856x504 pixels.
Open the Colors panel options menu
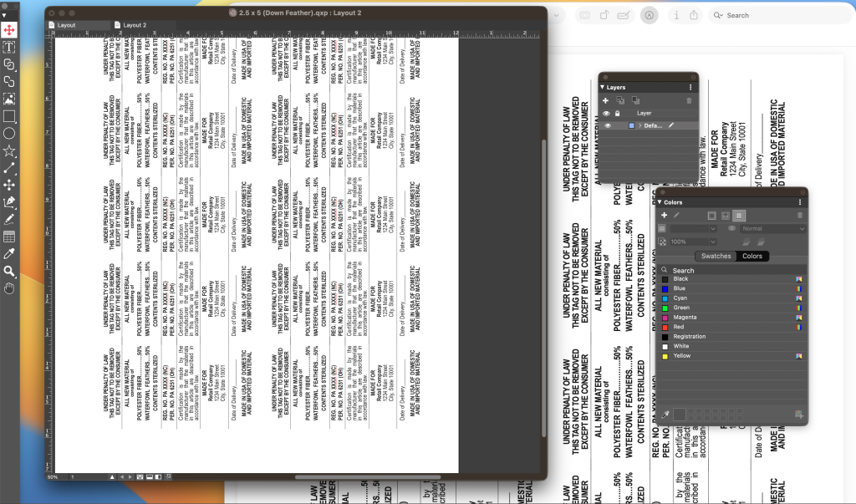coord(800,202)
